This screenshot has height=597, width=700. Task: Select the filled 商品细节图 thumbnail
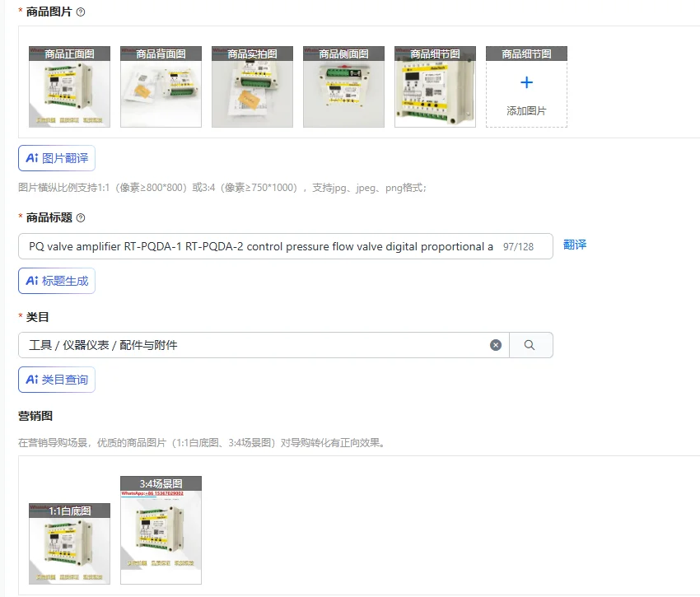[436, 86]
